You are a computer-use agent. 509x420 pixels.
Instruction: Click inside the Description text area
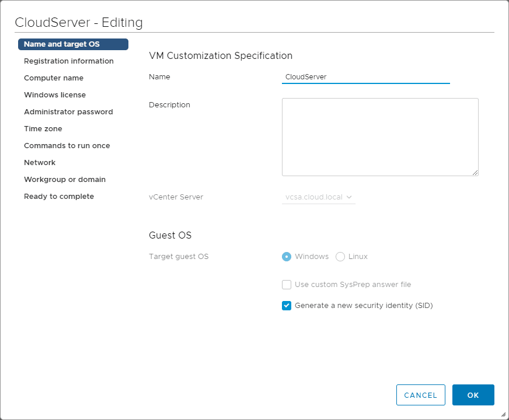pos(380,137)
